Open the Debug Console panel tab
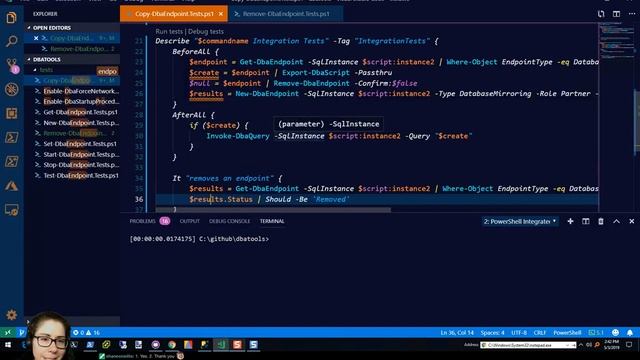Screen dimensions: 640x360 pos(229,221)
